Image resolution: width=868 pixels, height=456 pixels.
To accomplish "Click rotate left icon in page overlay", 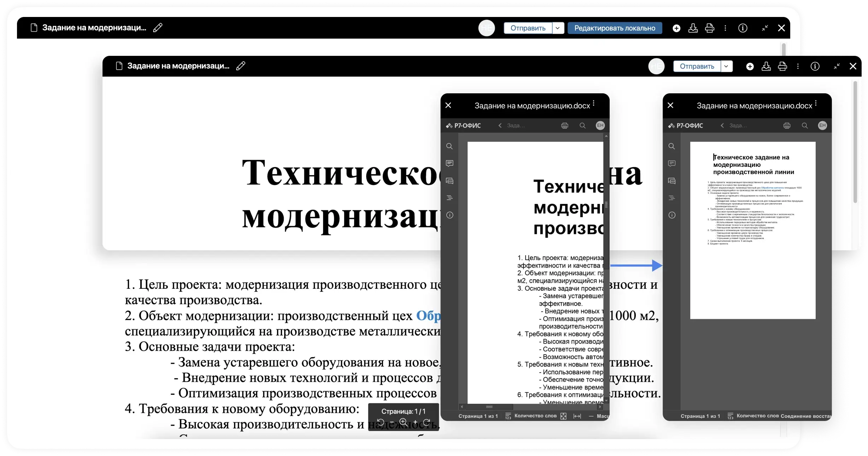I will [381, 422].
